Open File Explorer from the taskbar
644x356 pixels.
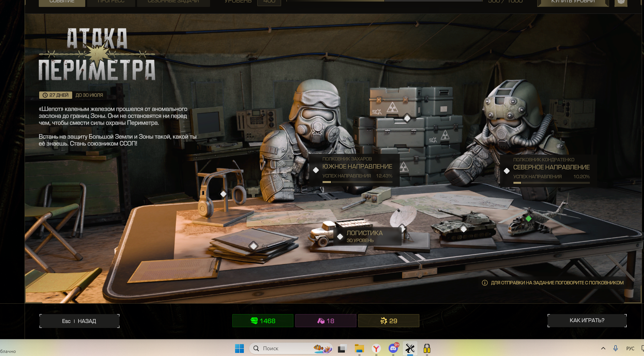click(359, 348)
